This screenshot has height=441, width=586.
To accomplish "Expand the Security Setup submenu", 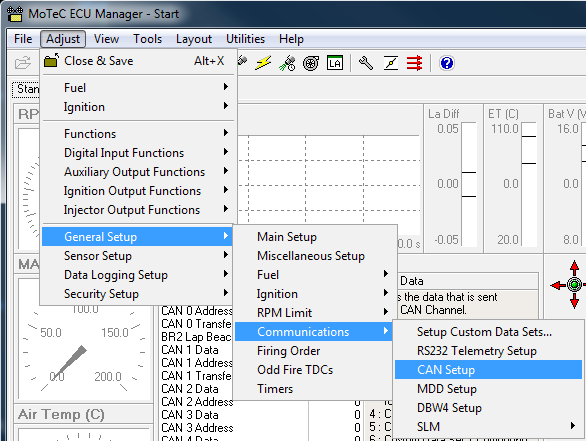I will 138,294.
